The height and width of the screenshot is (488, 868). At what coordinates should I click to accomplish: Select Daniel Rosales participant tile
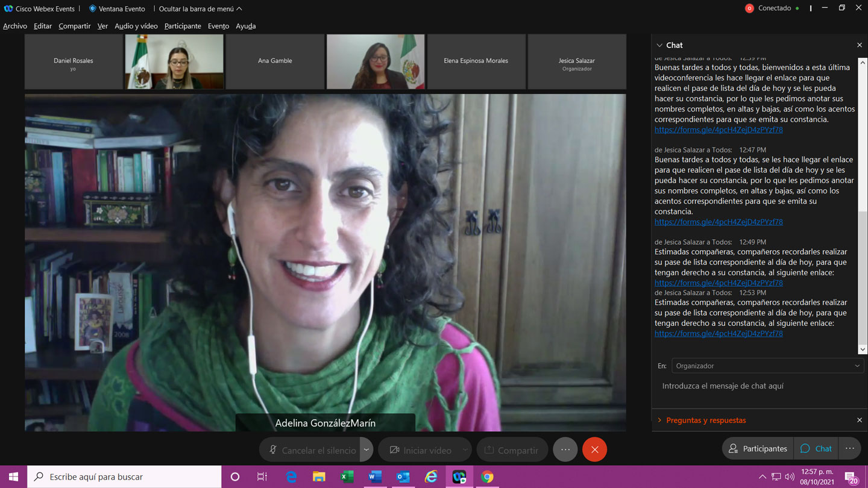click(x=74, y=61)
